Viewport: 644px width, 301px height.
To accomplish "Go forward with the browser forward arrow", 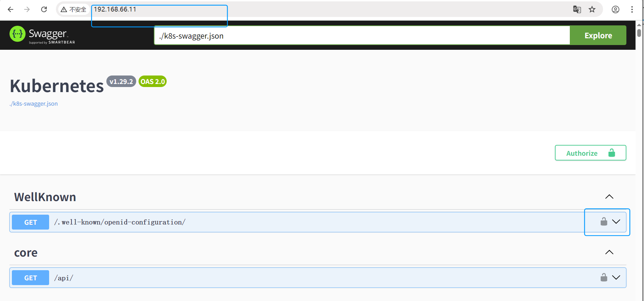I will pos(27,9).
